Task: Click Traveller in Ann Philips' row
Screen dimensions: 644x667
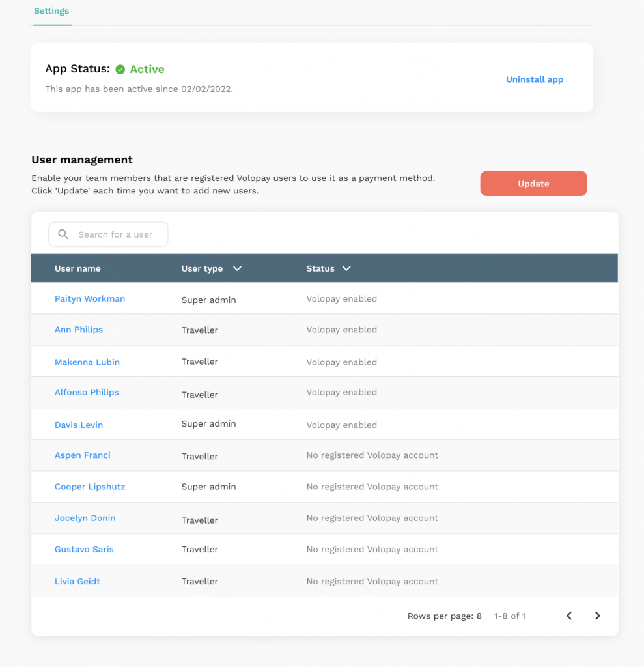Action: click(199, 330)
